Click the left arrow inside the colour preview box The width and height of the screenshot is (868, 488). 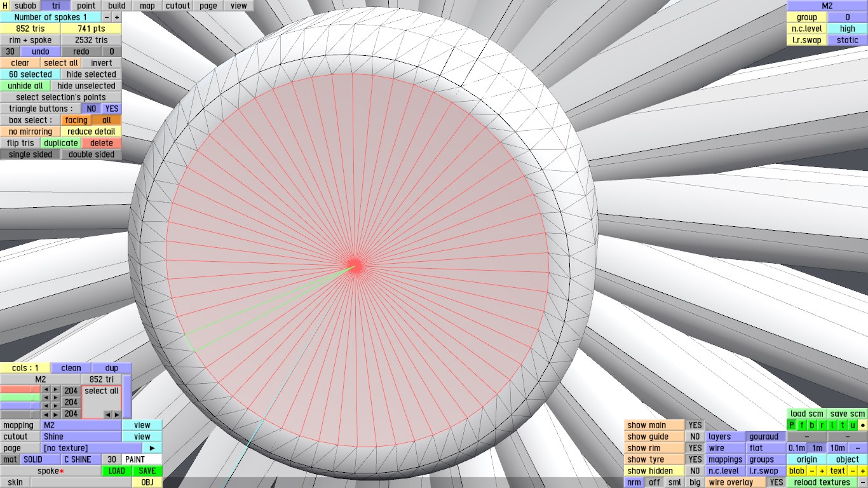tap(107, 414)
